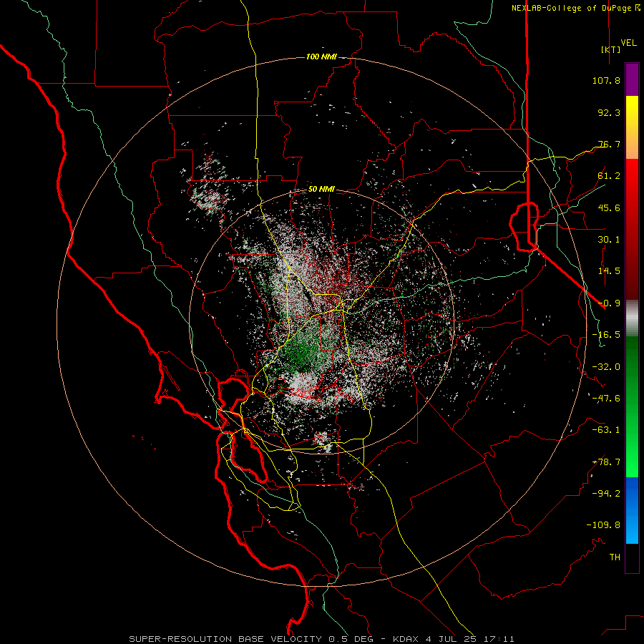Click the 50 NMI range ring label

[x=321, y=190]
